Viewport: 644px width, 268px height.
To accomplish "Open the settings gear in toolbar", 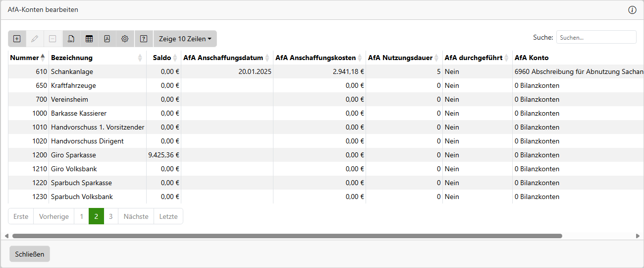I will [125, 39].
